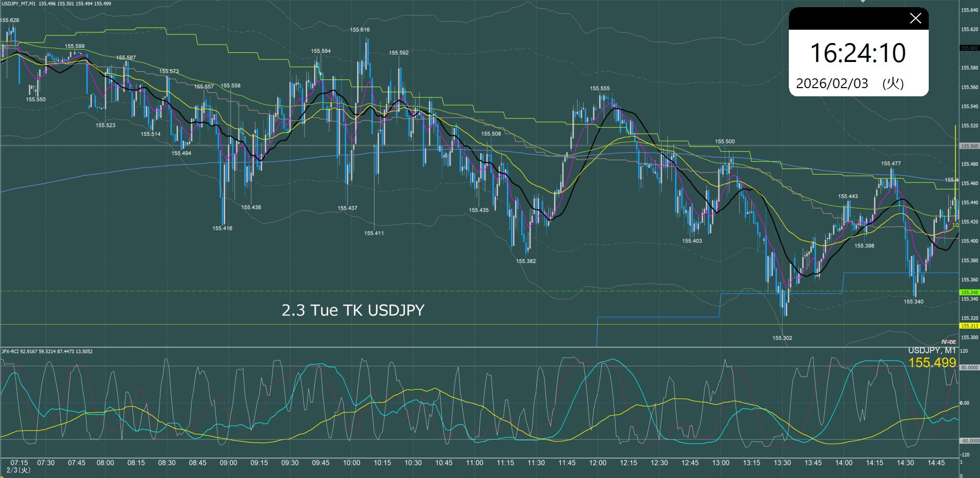This screenshot has width=980, height=478.
Task: Select the "USDJPY, M1" label above price
Action: point(931,350)
